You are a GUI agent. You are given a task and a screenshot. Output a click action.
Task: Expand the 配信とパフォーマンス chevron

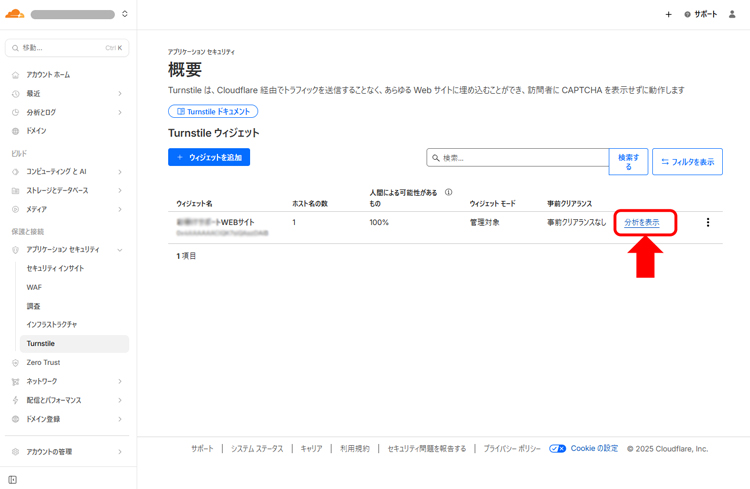120,400
